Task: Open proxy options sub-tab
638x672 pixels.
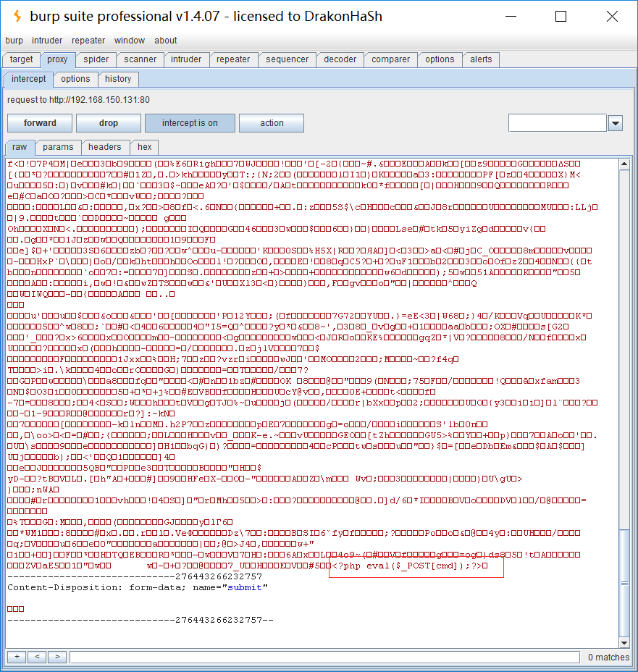Action: point(75,79)
